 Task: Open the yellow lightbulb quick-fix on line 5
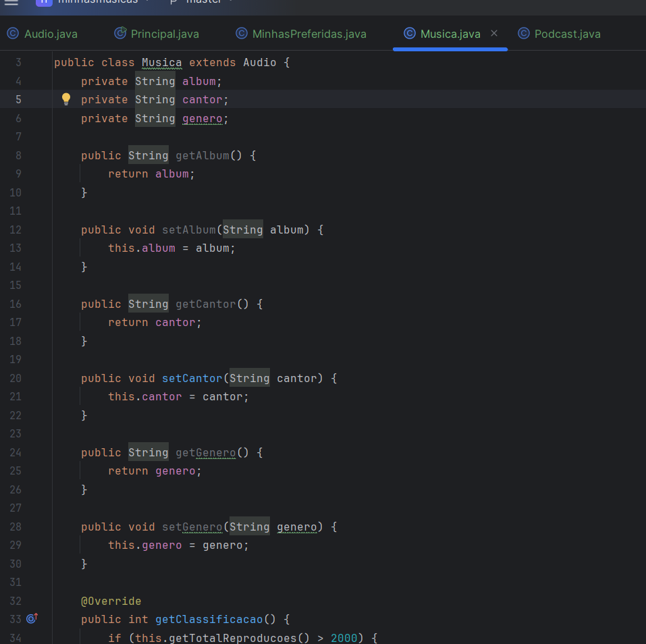(x=66, y=99)
